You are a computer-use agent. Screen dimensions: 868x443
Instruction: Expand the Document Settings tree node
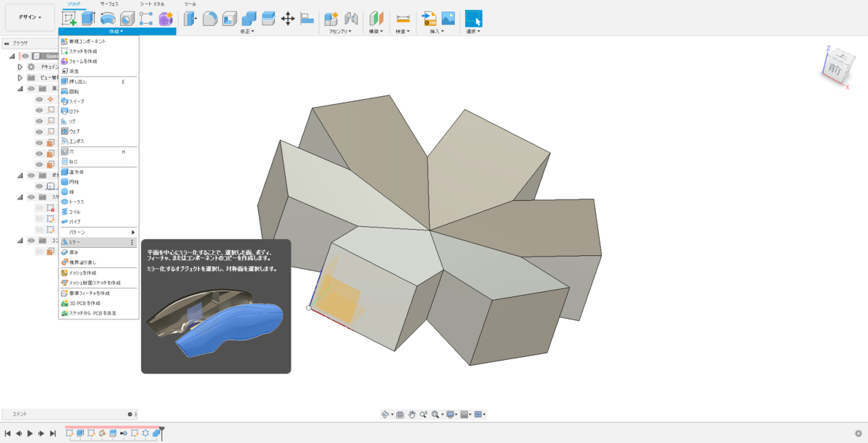tap(20, 66)
